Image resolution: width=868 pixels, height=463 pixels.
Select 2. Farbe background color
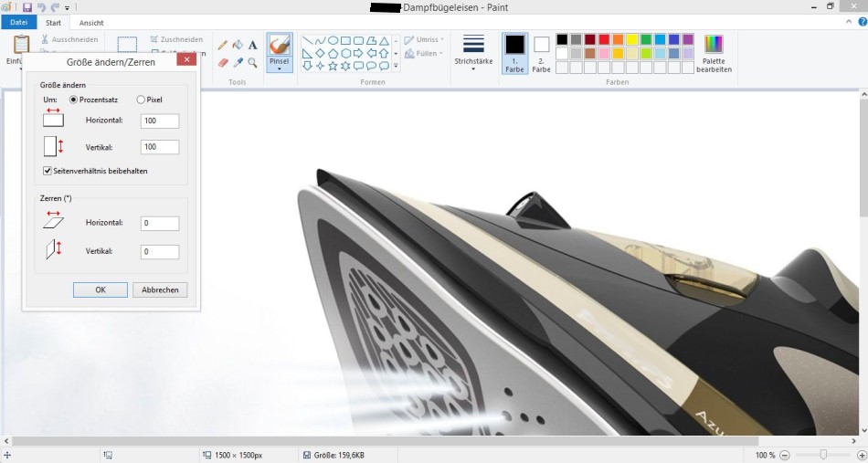pyautogui.click(x=541, y=53)
